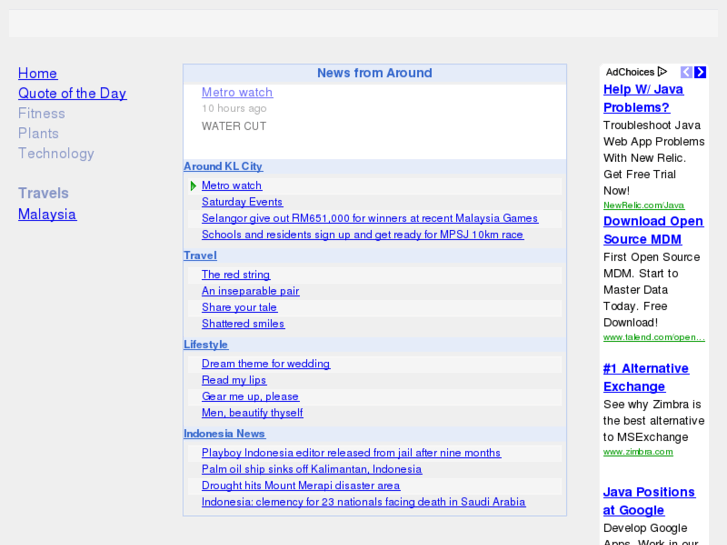Open the Shattered smiles article
Image resolution: width=727 pixels, height=545 pixels.
click(x=243, y=324)
